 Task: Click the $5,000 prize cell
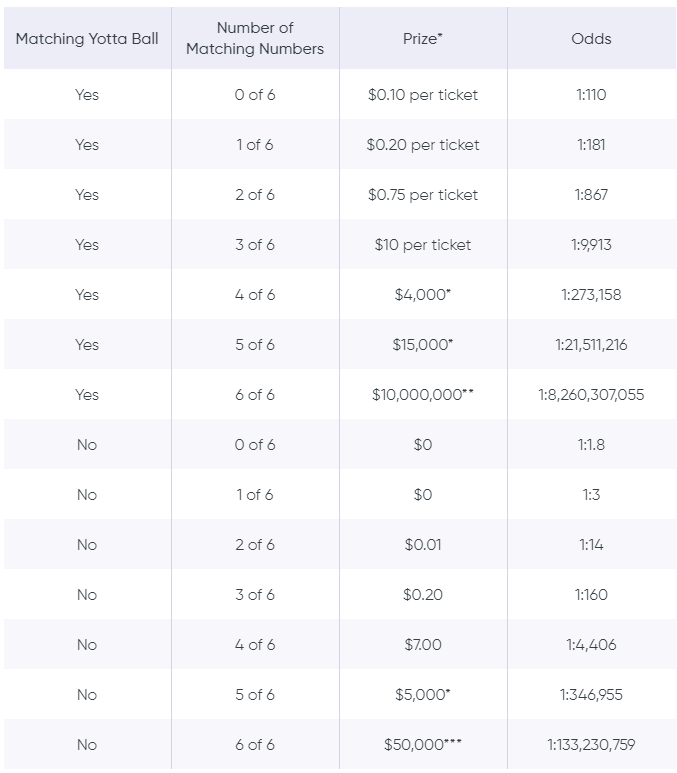click(423, 695)
